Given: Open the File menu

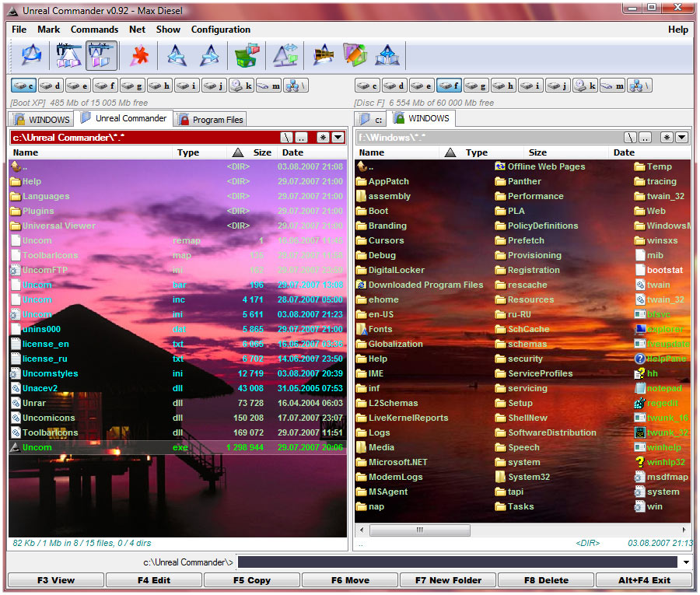Looking at the screenshot, I should click(x=19, y=30).
